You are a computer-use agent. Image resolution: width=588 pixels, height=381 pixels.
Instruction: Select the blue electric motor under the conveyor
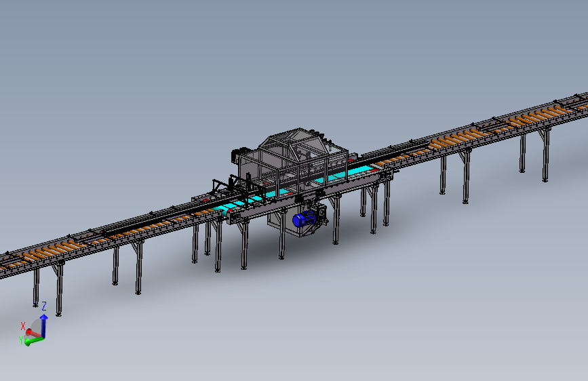(x=304, y=218)
